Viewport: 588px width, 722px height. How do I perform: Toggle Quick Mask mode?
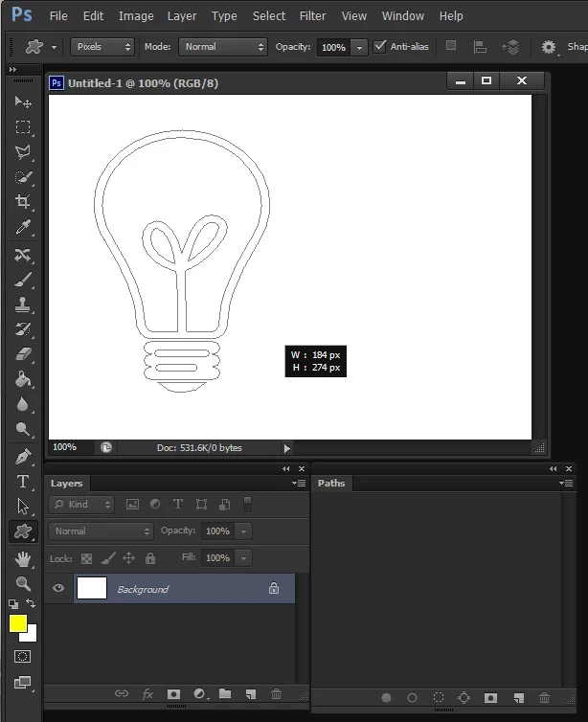[23, 656]
